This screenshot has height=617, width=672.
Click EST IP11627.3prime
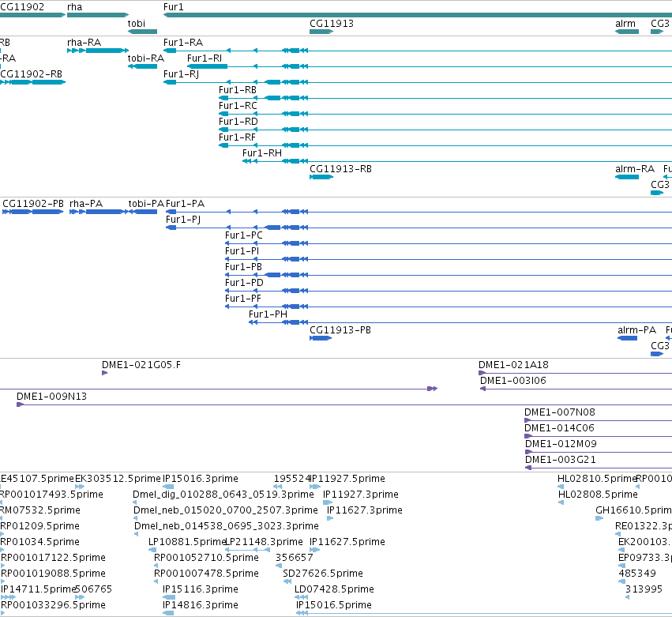(x=365, y=511)
